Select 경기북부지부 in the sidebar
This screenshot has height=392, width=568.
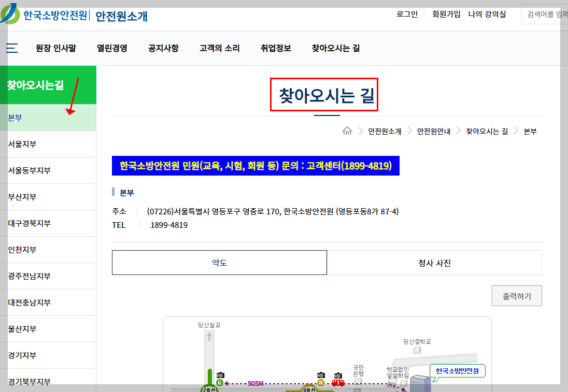point(48,381)
